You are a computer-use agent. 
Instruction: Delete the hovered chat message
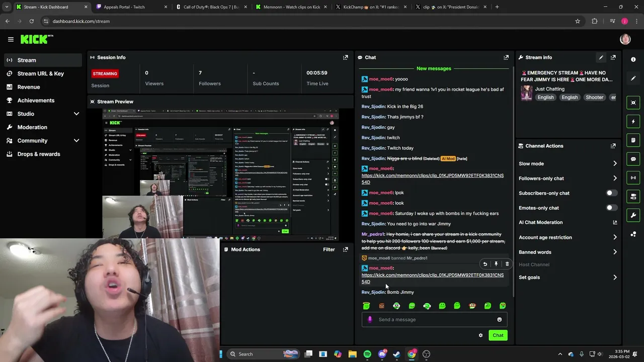tap(507, 264)
